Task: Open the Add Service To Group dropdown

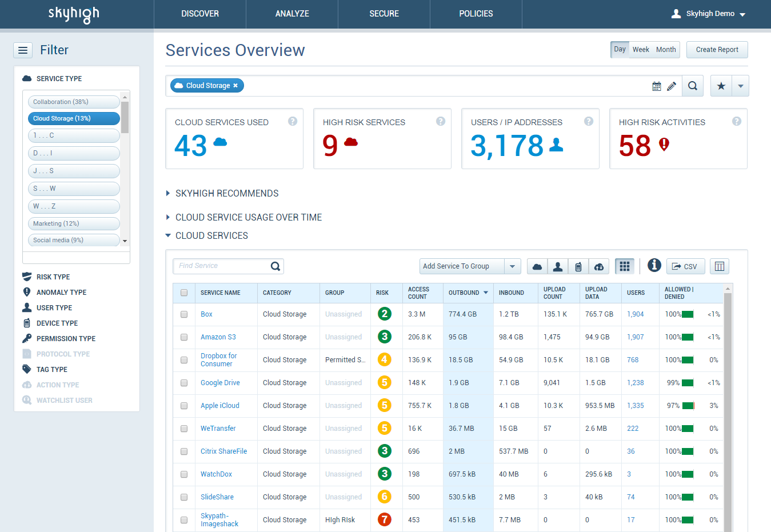Action: click(512, 266)
